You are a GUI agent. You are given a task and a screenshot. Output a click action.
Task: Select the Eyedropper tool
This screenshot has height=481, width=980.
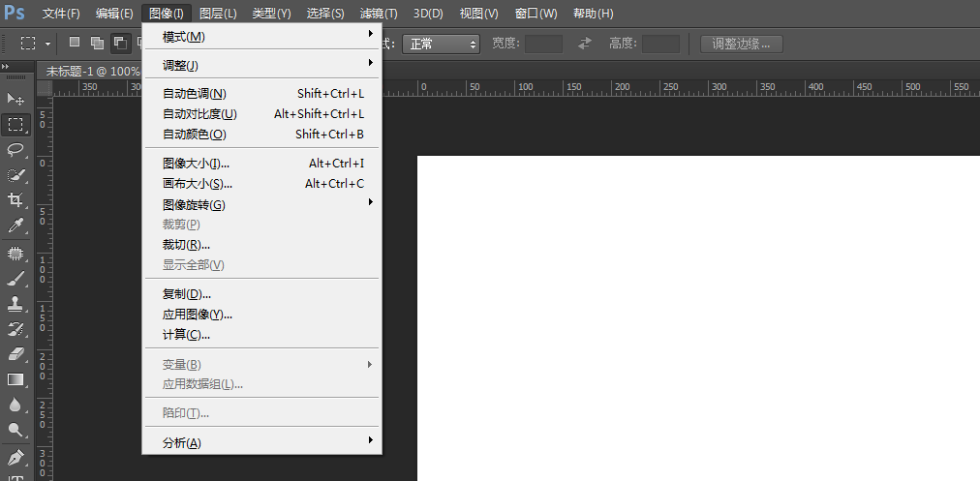pyautogui.click(x=15, y=225)
